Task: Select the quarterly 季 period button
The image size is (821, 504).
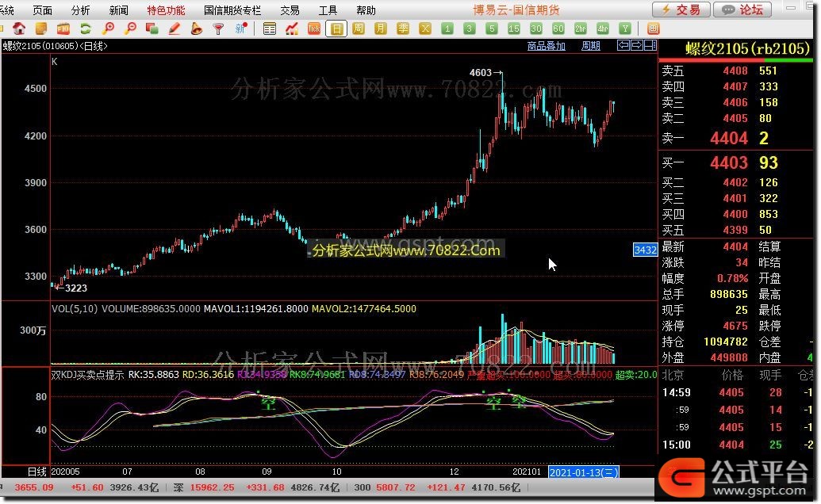Action: point(403,29)
